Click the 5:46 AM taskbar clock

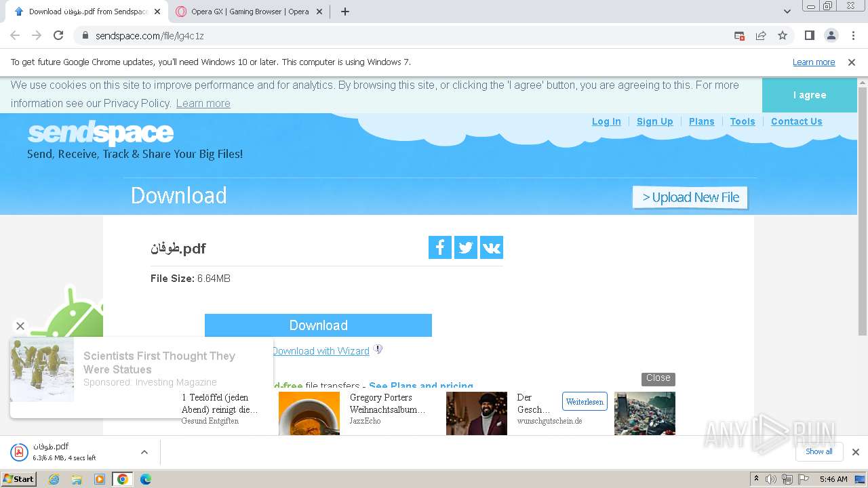[x=833, y=479]
